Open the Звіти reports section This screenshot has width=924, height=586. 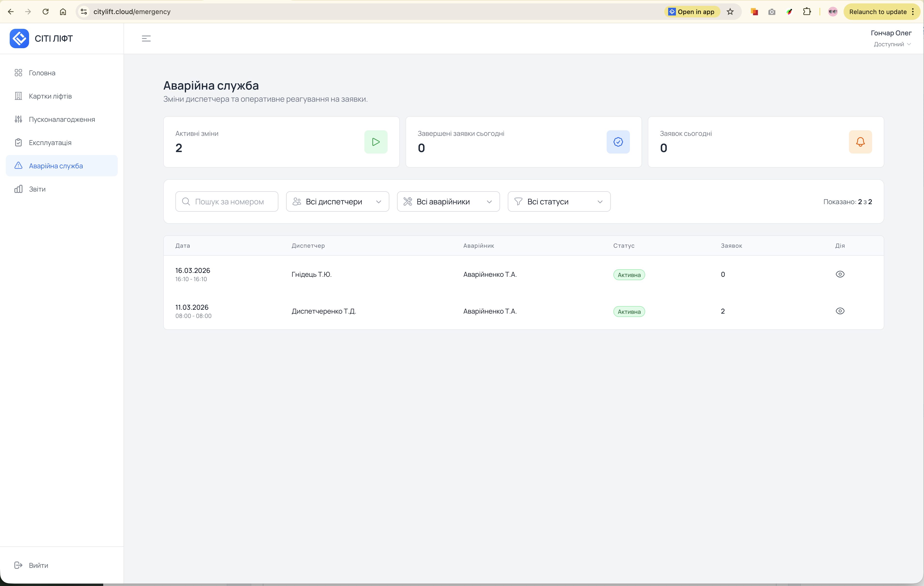click(37, 189)
